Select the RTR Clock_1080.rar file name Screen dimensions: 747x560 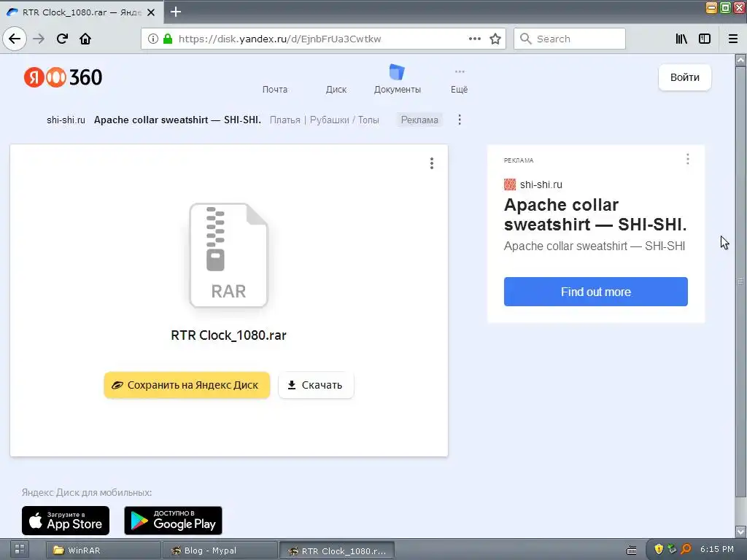point(228,335)
